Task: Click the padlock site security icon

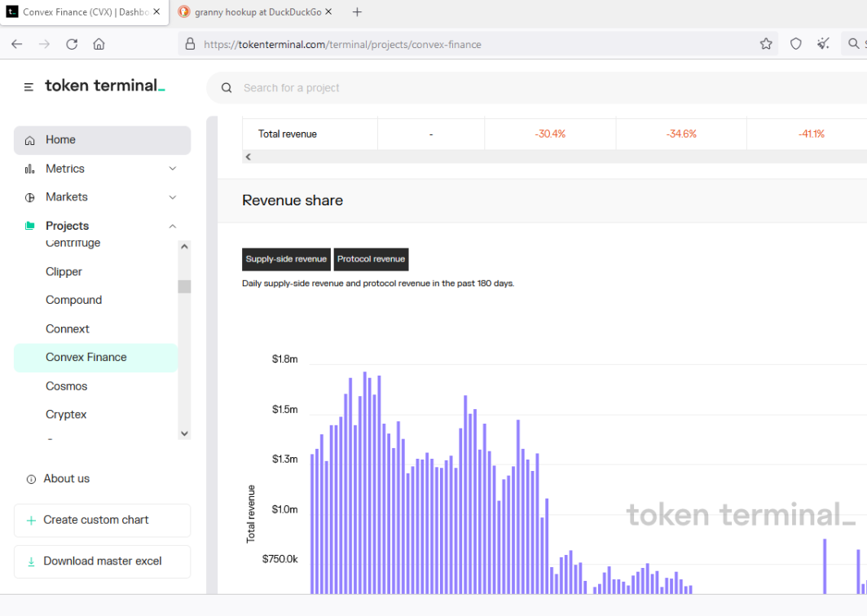Action: pyautogui.click(x=190, y=44)
